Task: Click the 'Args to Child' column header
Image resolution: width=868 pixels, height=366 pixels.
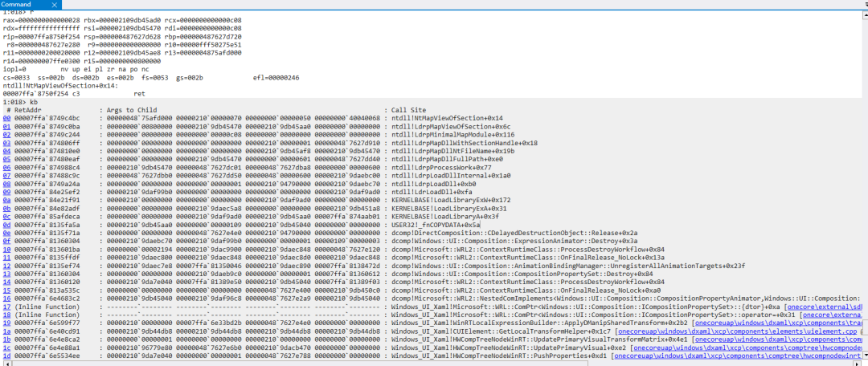Action: (x=132, y=110)
